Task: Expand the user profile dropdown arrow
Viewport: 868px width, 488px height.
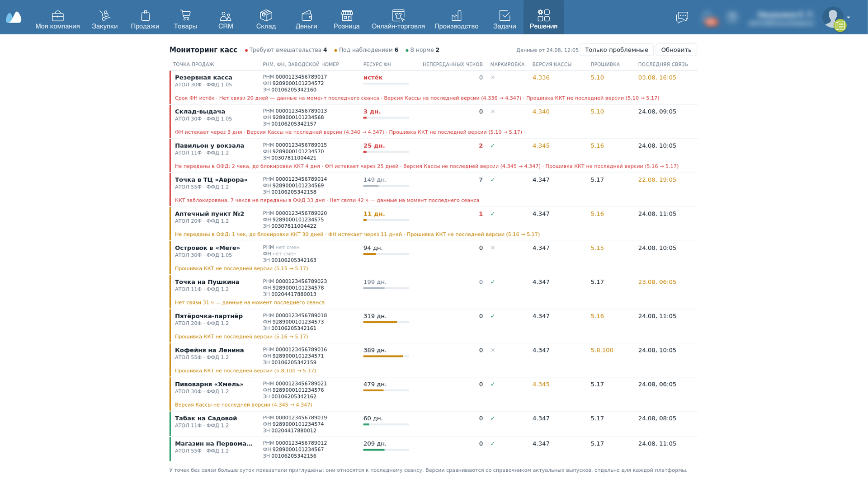Action: click(x=849, y=18)
